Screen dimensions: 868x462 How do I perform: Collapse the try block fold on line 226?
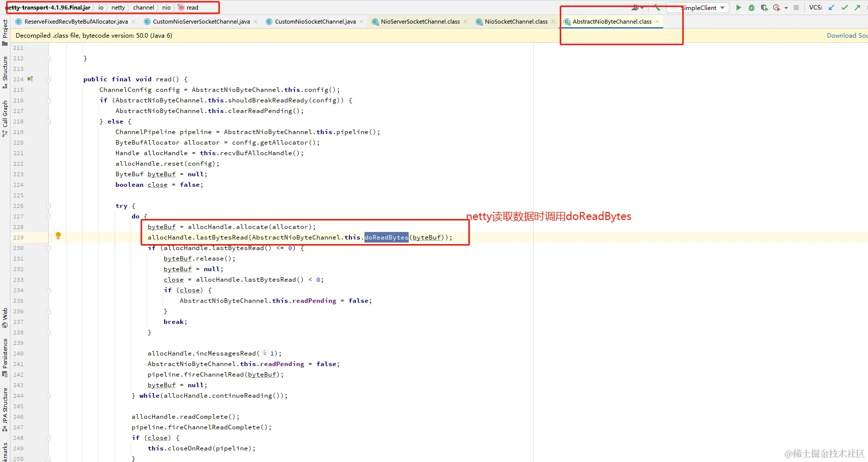pos(49,206)
